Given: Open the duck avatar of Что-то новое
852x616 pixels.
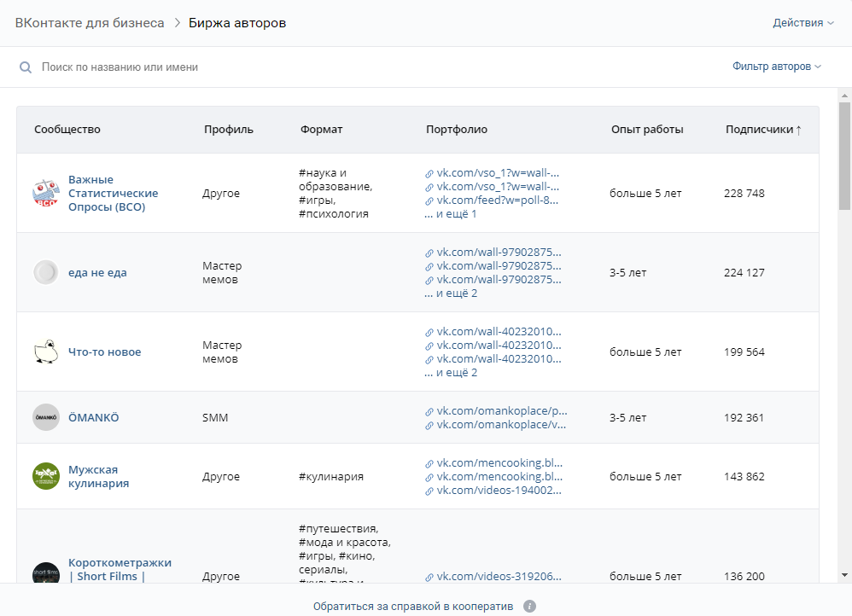Looking at the screenshot, I should pos(46,352).
